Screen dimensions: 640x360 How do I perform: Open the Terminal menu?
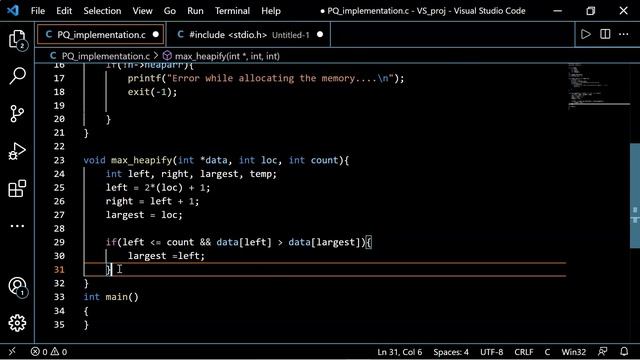pyautogui.click(x=232, y=11)
